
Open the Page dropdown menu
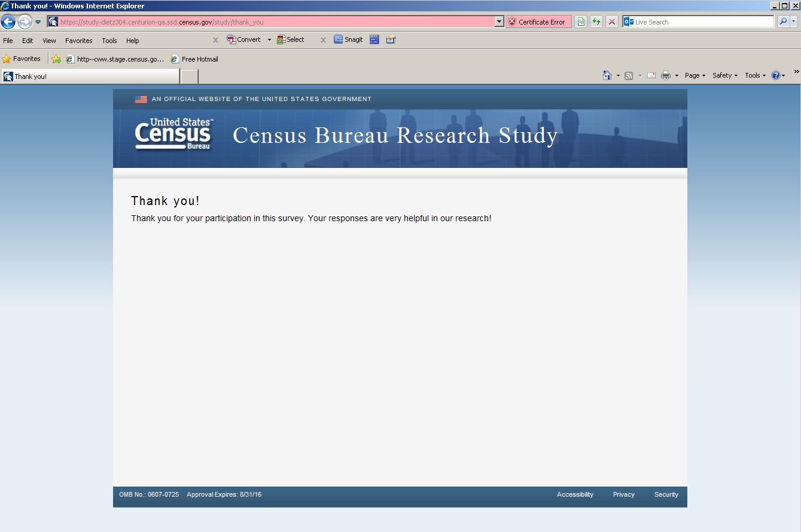(695, 75)
